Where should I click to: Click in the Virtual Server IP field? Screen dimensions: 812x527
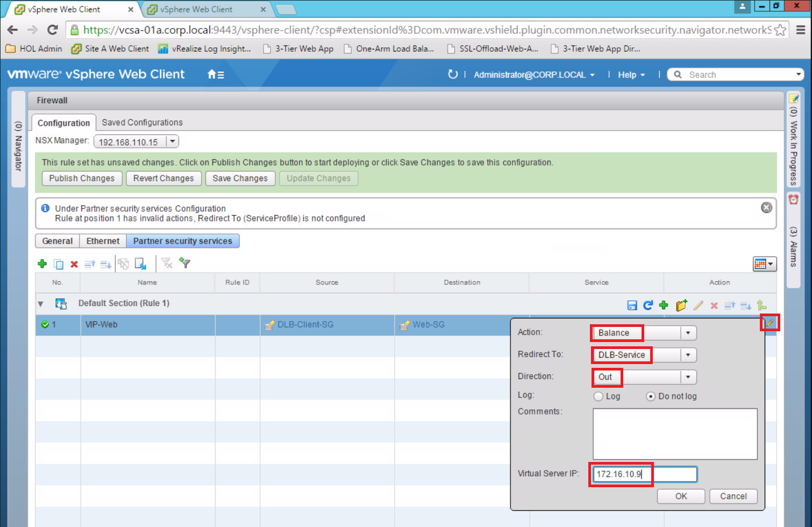645,474
